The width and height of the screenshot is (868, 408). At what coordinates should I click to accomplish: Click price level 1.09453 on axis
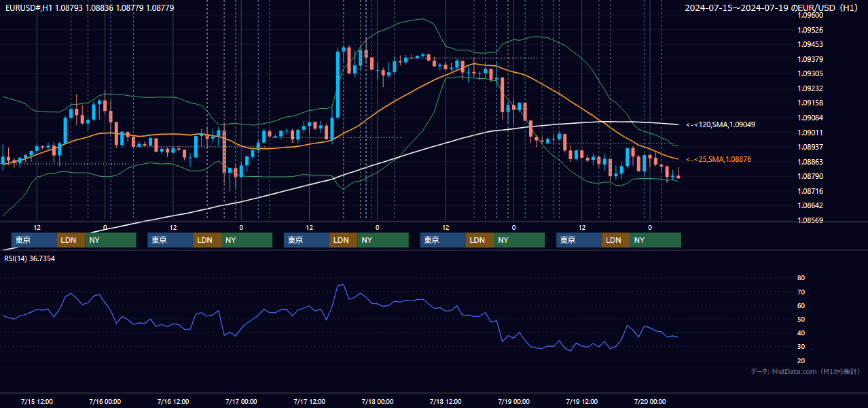tap(810, 44)
